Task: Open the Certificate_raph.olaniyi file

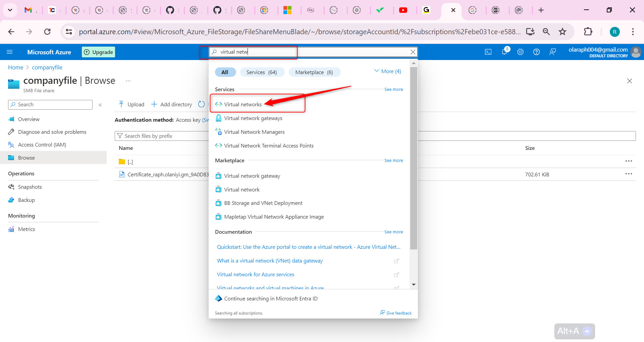Action: point(168,174)
